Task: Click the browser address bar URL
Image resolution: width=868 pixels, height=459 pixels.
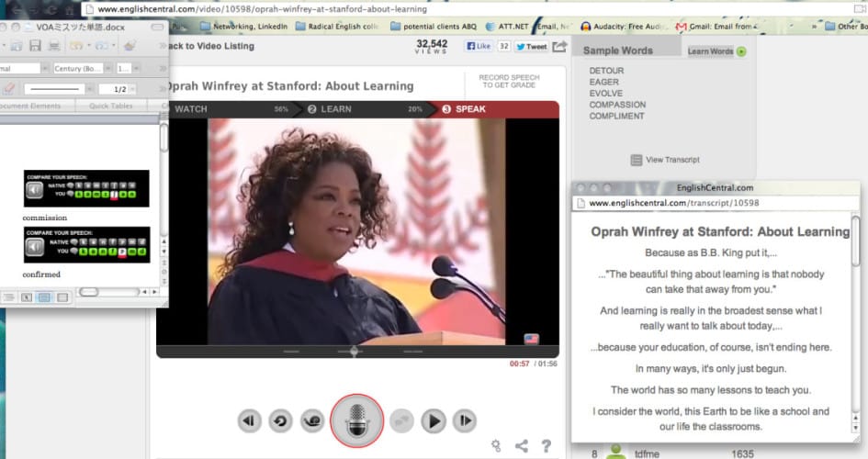Action: 263,9
